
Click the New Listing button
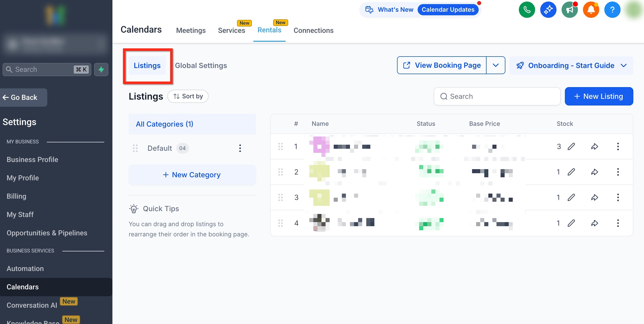click(x=599, y=96)
